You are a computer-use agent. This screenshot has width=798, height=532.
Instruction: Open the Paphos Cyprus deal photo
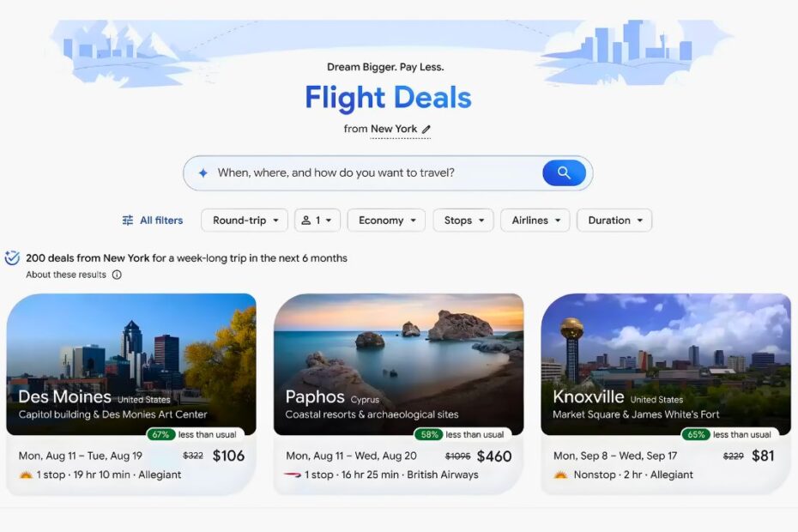[x=398, y=364]
